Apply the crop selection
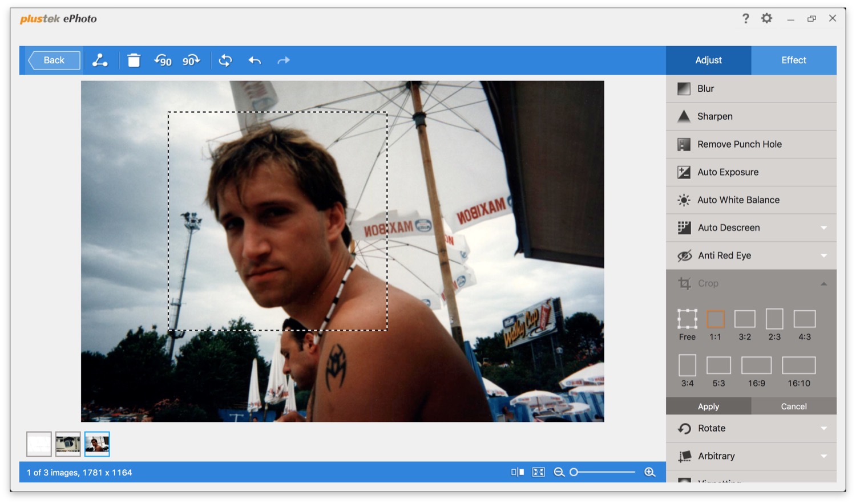856x504 pixels. coord(708,407)
